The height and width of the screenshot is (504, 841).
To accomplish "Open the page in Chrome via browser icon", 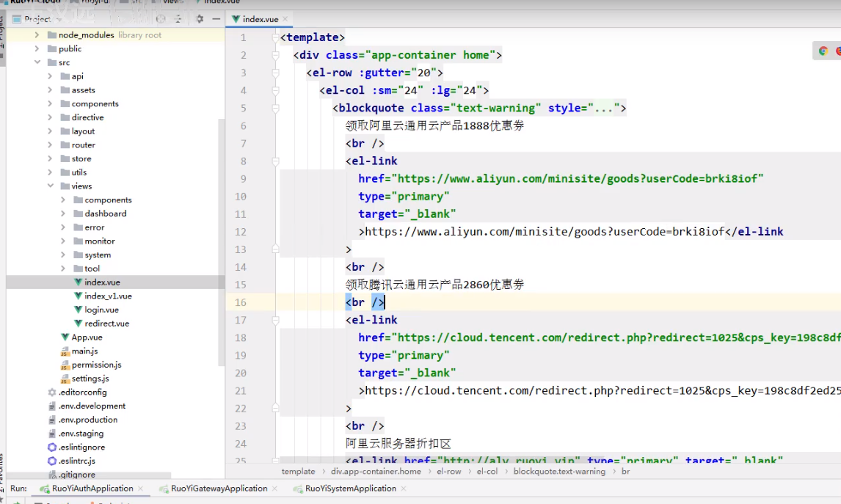I will pos(823,51).
